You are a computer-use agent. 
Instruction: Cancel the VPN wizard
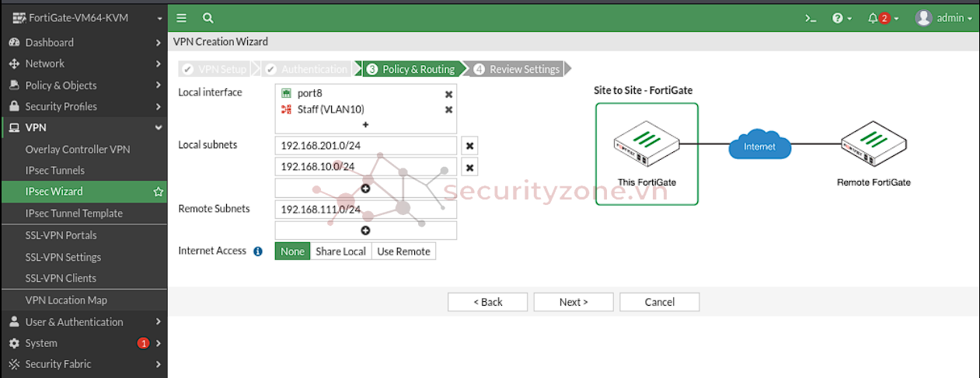[659, 302]
